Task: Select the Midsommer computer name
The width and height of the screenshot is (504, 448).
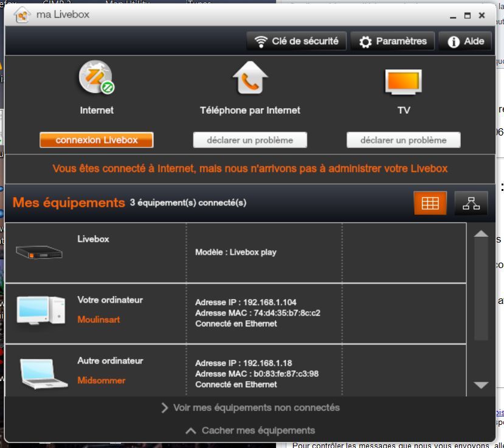Action: coord(102,380)
